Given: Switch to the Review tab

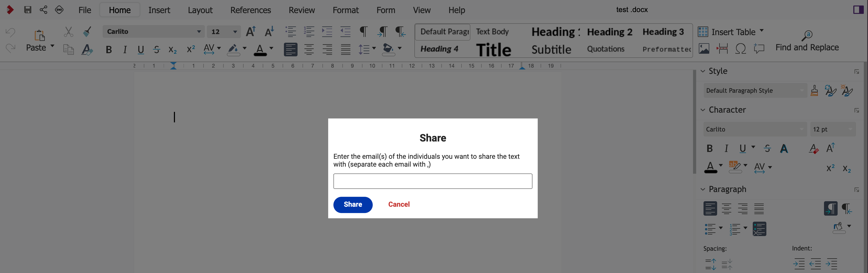Looking at the screenshot, I should 301,10.
